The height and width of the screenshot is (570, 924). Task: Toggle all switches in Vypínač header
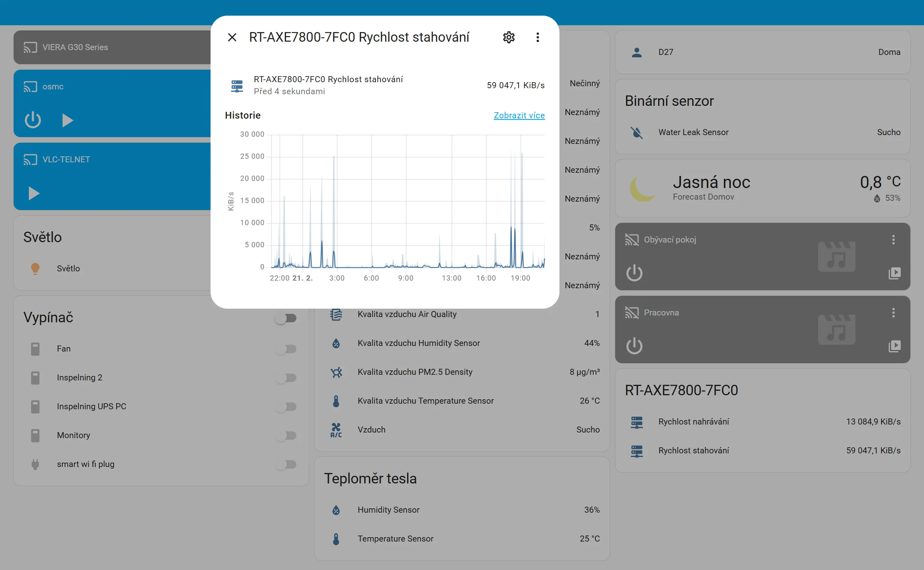point(286,318)
